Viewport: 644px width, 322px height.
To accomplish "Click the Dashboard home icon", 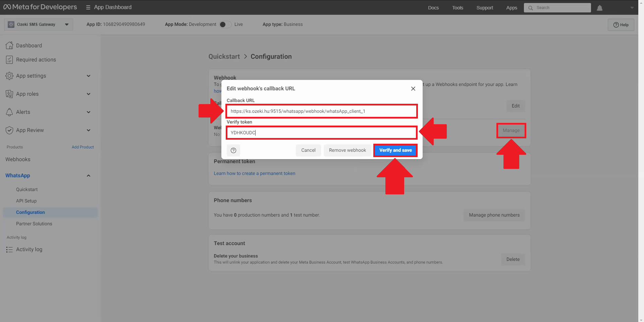I will coord(9,45).
